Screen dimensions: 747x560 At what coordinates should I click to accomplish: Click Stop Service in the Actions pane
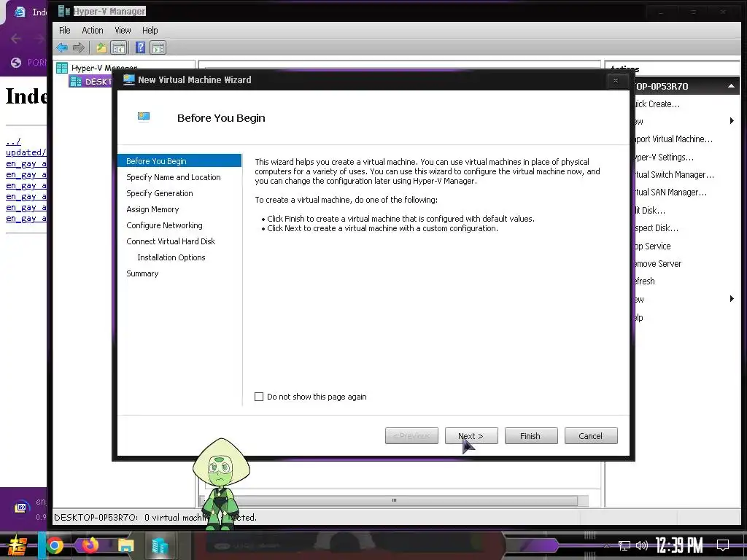point(653,246)
